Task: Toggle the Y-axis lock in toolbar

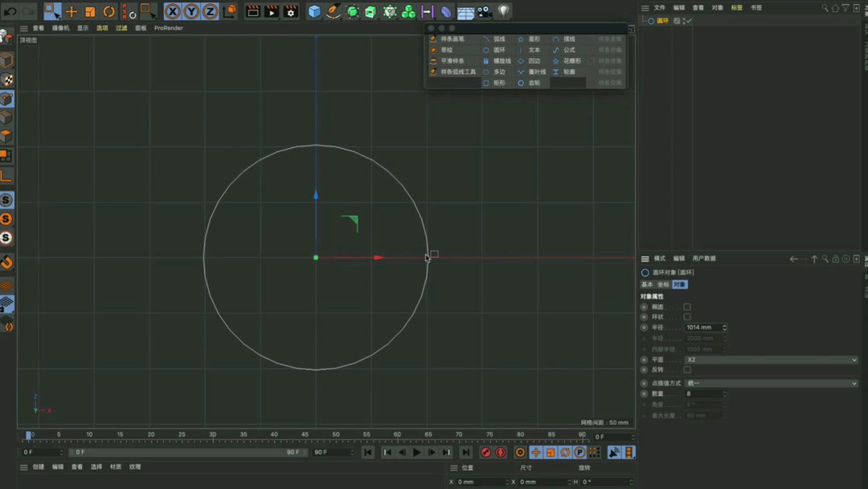Action: (191, 11)
